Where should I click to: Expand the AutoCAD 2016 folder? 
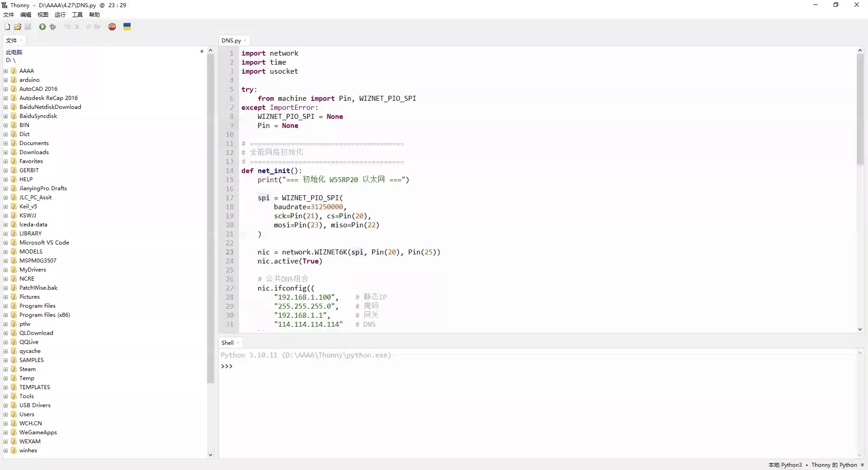click(x=6, y=89)
